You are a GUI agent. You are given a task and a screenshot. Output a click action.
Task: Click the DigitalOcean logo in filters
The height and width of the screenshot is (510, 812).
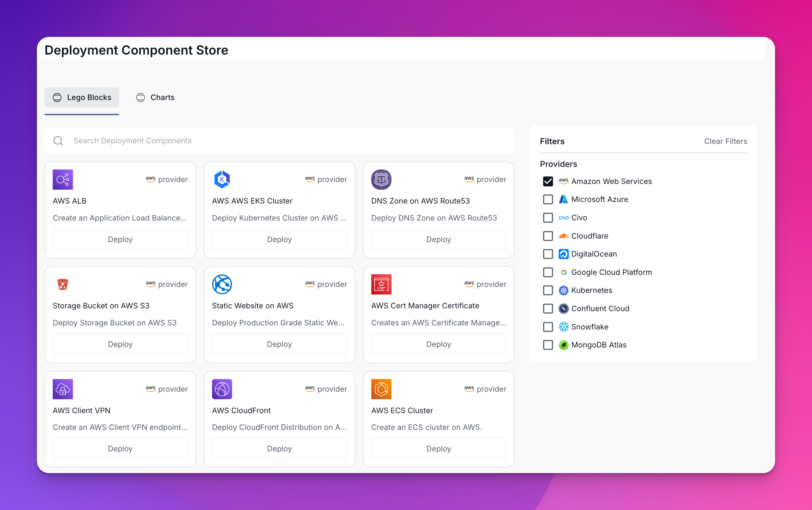[563, 254]
